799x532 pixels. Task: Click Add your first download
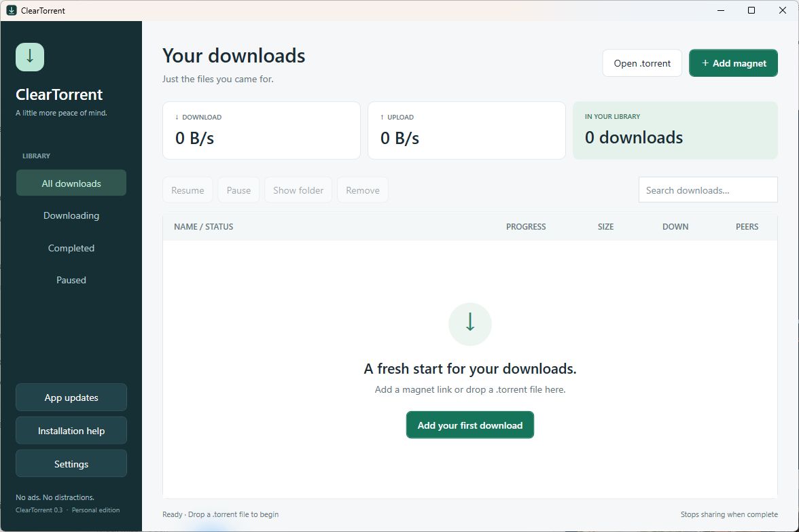[x=470, y=425]
